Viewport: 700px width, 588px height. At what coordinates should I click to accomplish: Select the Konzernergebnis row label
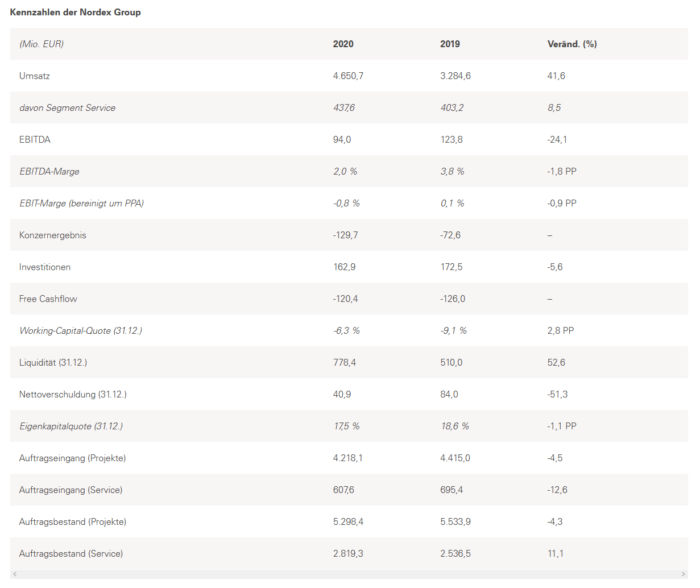tap(52, 235)
